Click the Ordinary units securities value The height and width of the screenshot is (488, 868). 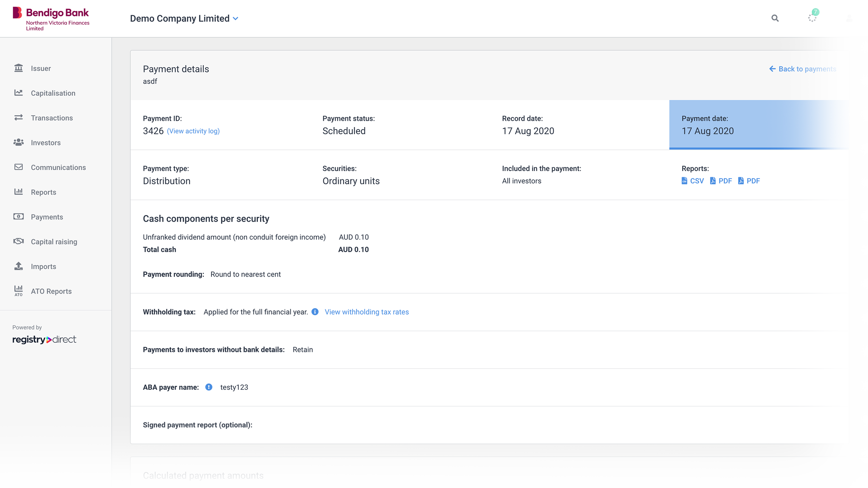[x=351, y=181]
